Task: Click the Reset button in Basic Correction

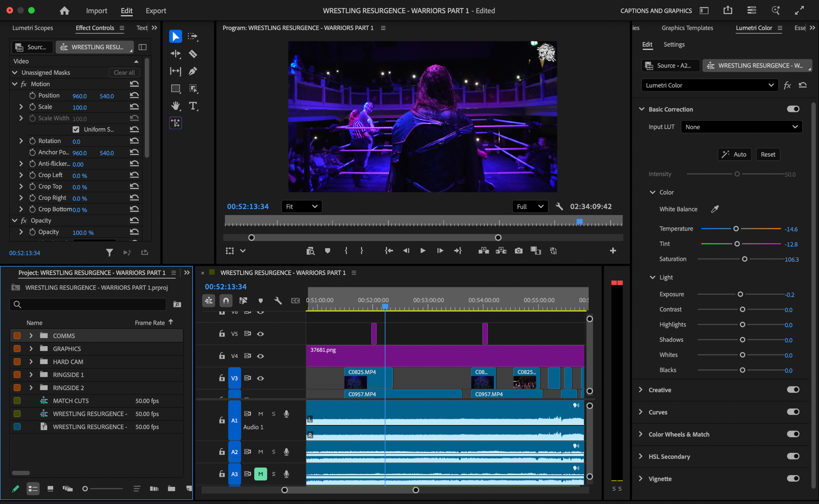Action: point(768,154)
